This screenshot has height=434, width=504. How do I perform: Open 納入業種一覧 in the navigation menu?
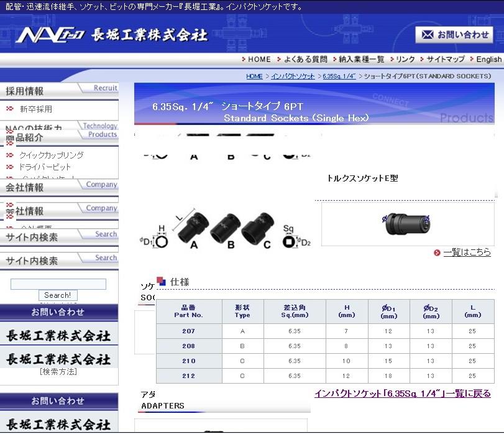coord(361,60)
